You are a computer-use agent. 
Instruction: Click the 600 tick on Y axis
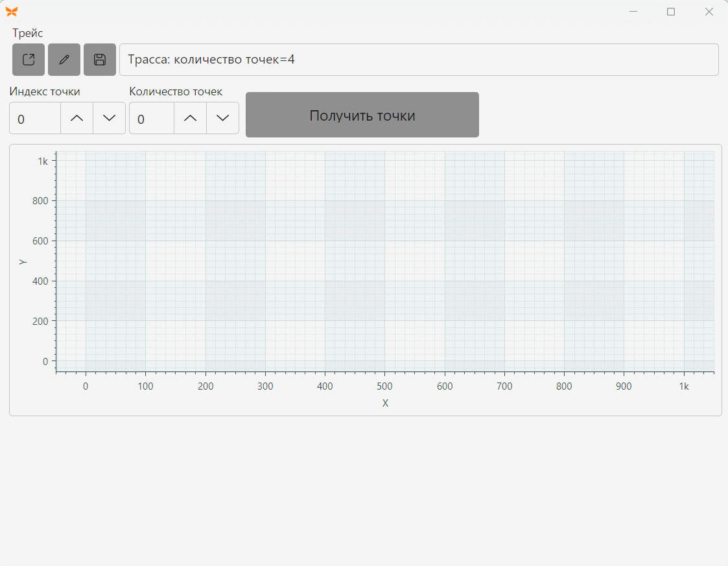40,241
